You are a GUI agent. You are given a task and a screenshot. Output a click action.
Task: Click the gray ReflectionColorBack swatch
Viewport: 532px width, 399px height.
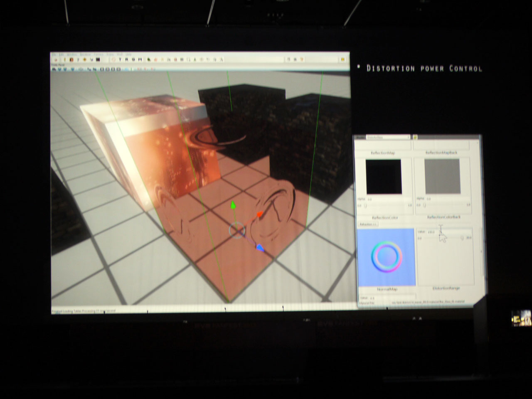click(x=442, y=177)
